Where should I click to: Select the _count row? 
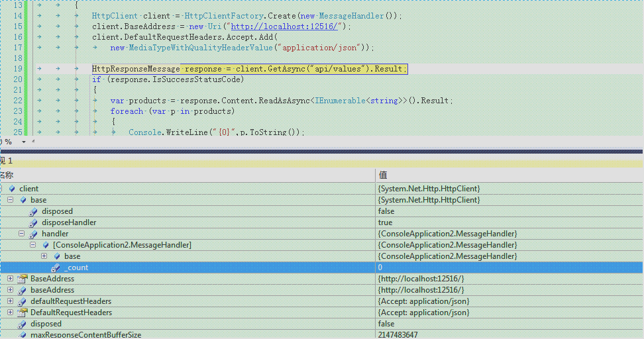click(x=322, y=267)
